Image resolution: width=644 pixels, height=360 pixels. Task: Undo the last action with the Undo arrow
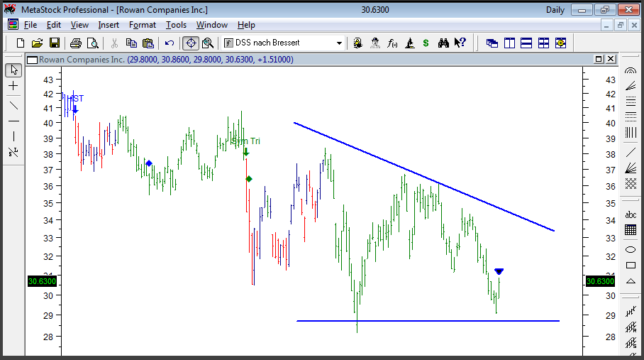pyautogui.click(x=170, y=43)
